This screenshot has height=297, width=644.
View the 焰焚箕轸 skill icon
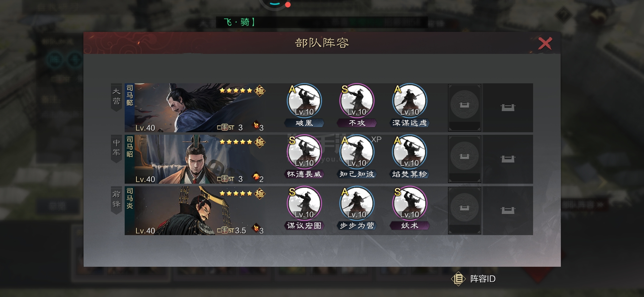[410, 152]
